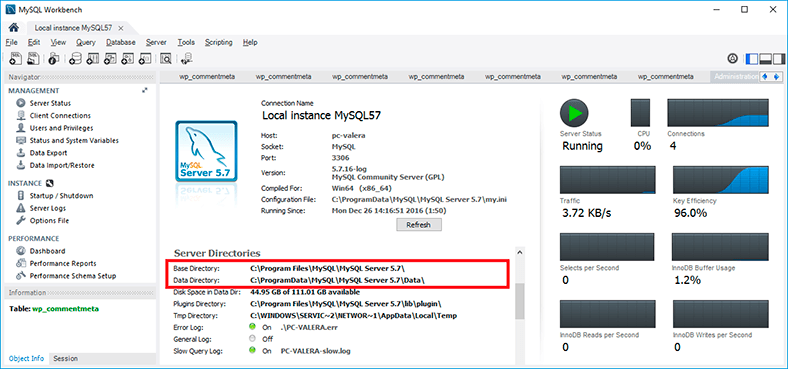Close the Local instance MySQL57 tab

click(x=121, y=28)
